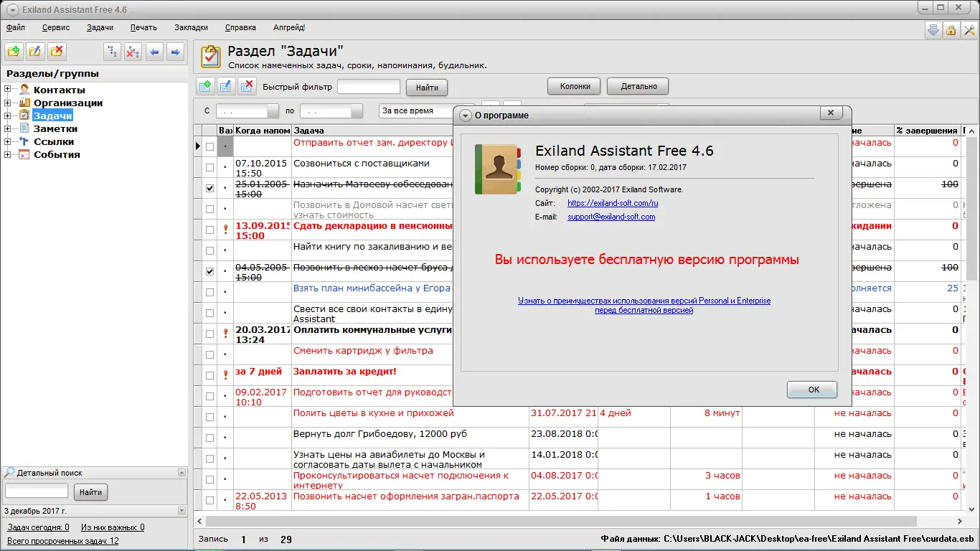Click the importance exclamation icon on Заплатить за кредит row
The image size is (980, 551).
(x=225, y=374)
